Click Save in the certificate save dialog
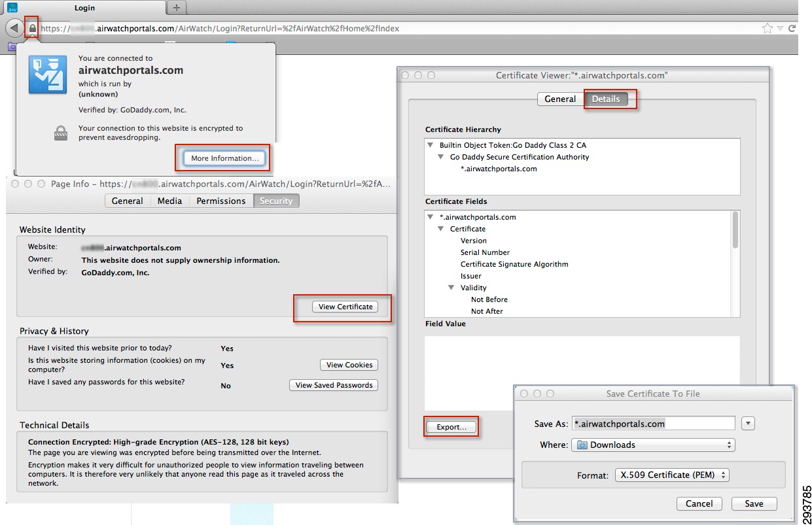The height and width of the screenshot is (525, 812). (754, 503)
